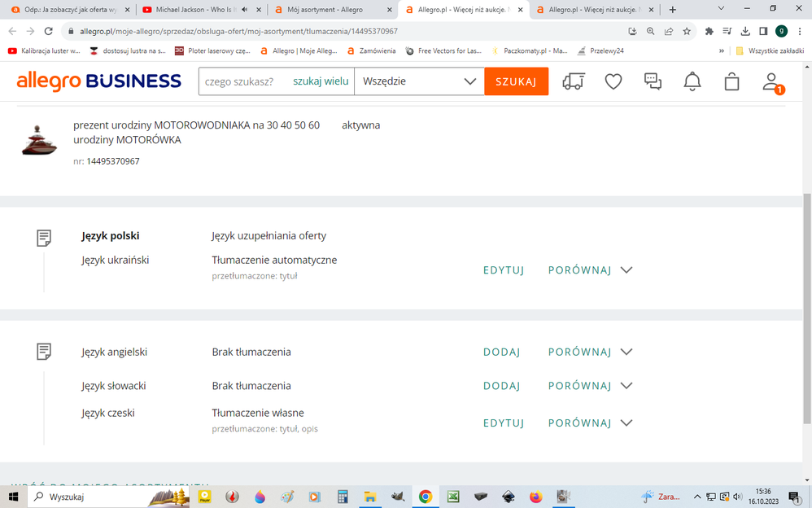Open messages chat bubble icon
The image size is (812, 508).
tap(653, 81)
